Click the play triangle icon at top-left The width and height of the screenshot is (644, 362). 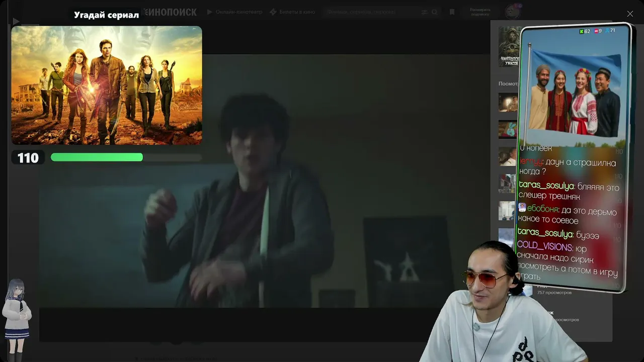[x=16, y=21]
